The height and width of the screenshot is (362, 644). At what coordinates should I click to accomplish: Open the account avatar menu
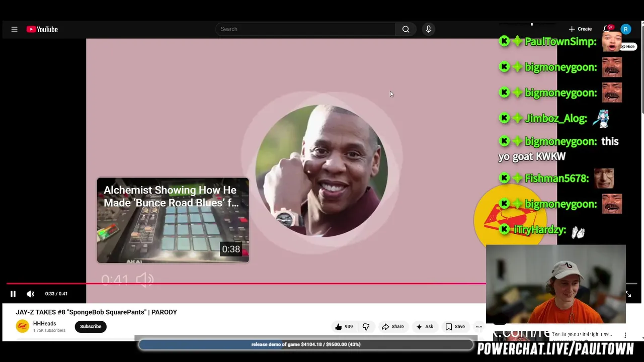coord(626,29)
